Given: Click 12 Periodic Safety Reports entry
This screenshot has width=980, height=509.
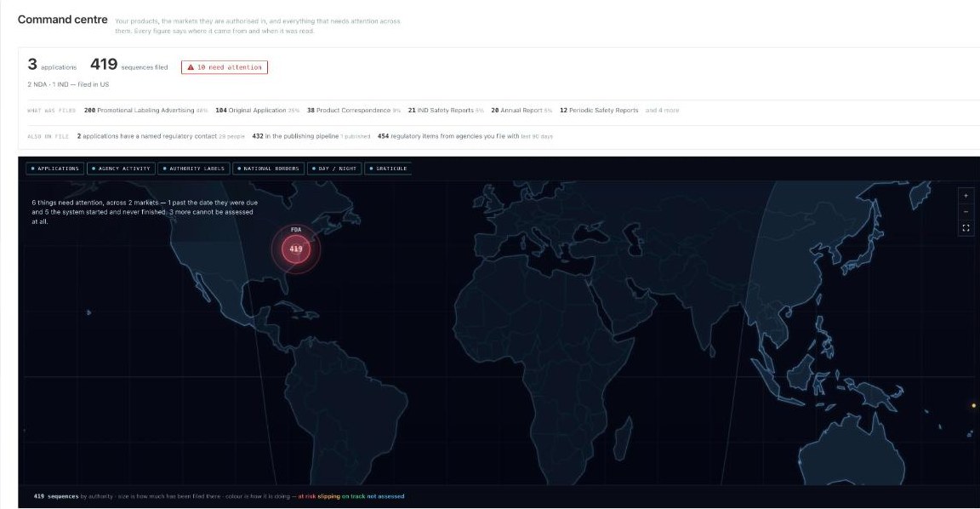Looking at the screenshot, I should coord(599,110).
